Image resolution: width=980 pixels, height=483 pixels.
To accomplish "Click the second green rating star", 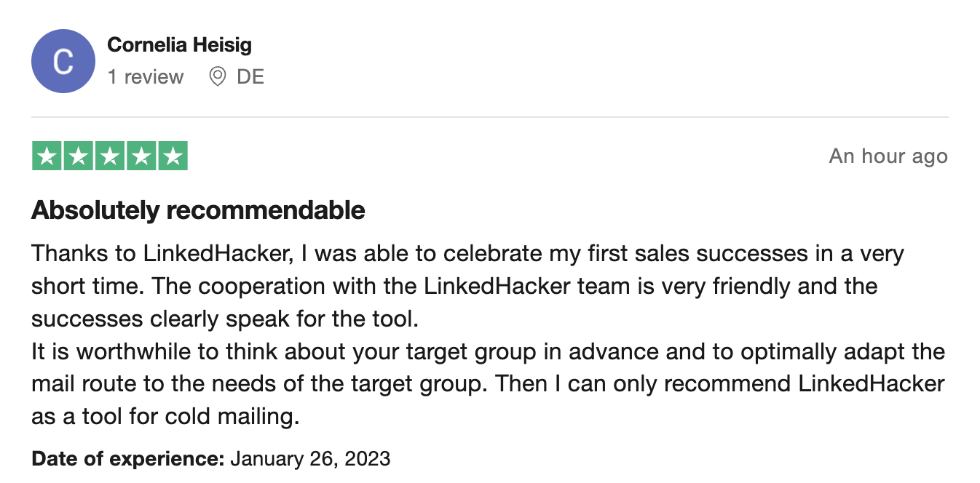I will (79, 156).
